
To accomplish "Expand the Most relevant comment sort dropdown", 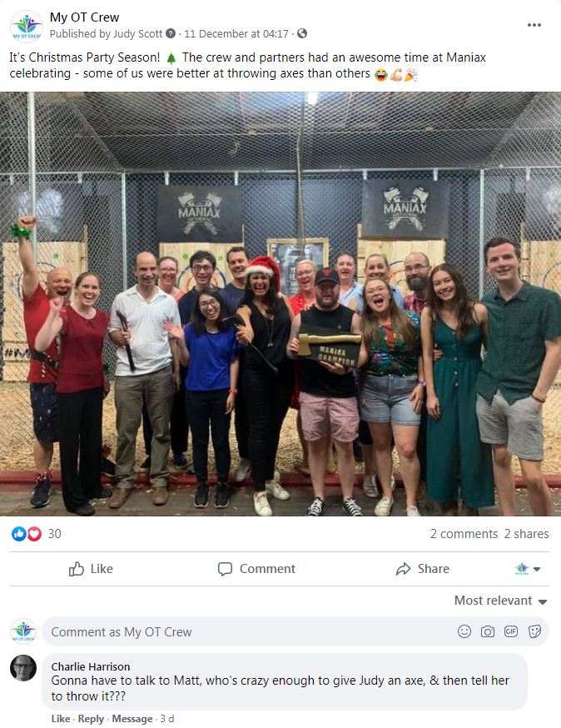I will [501, 601].
